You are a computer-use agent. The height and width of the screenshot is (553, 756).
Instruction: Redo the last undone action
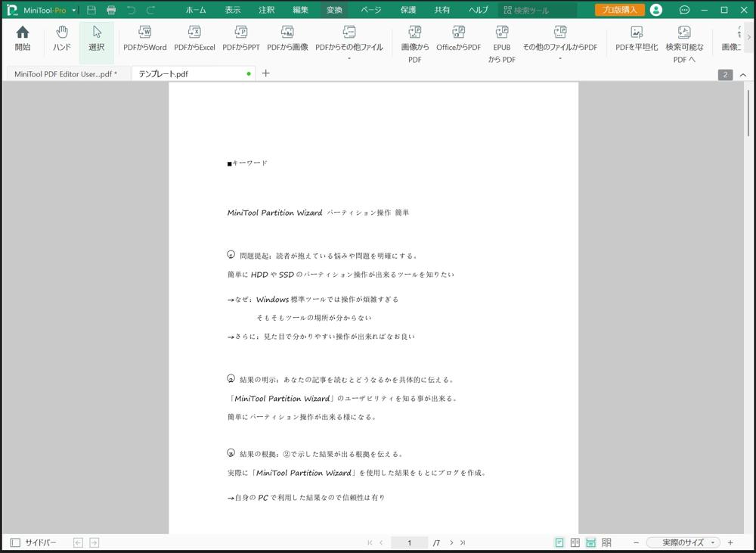(151, 10)
